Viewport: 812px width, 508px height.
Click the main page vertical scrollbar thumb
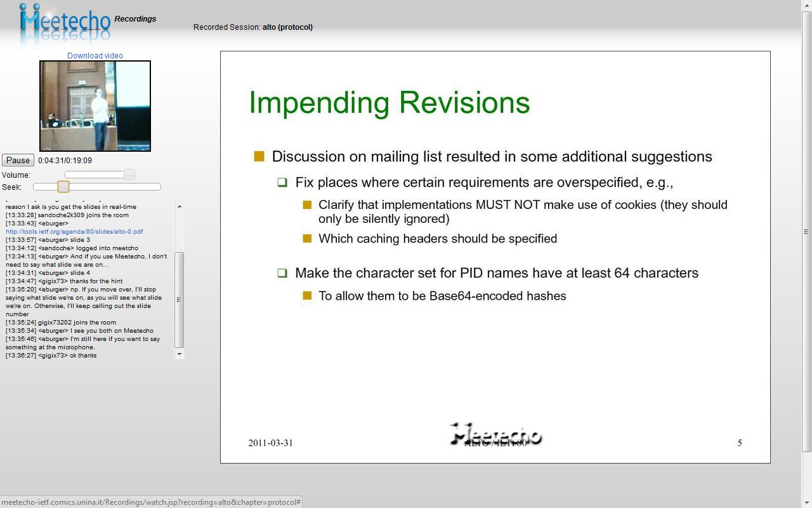[x=807, y=231]
